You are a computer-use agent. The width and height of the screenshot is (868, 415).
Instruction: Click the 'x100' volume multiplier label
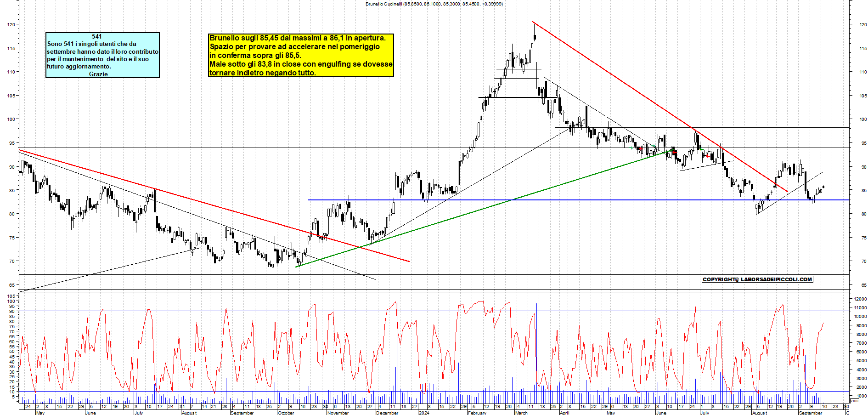point(855,401)
